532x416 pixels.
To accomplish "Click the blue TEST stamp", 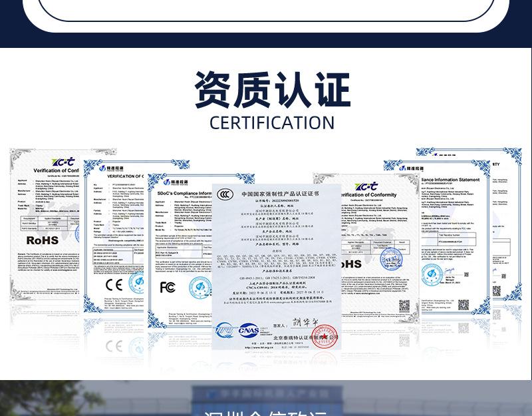I will [x=391, y=259].
